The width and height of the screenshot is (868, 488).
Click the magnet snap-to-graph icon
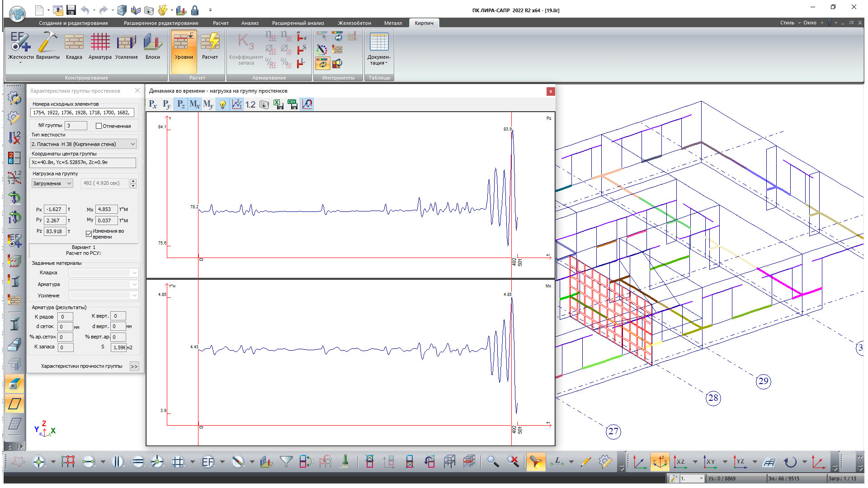coord(307,104)
